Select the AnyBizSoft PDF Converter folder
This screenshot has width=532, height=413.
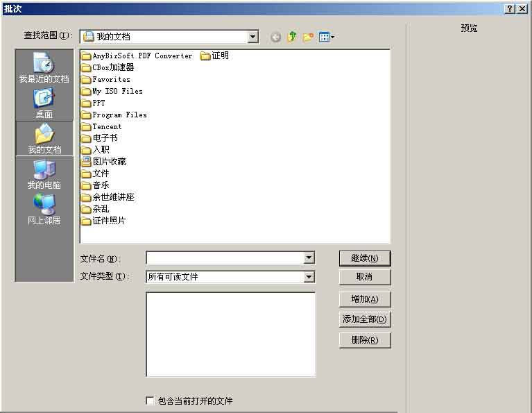coord(141,56)
